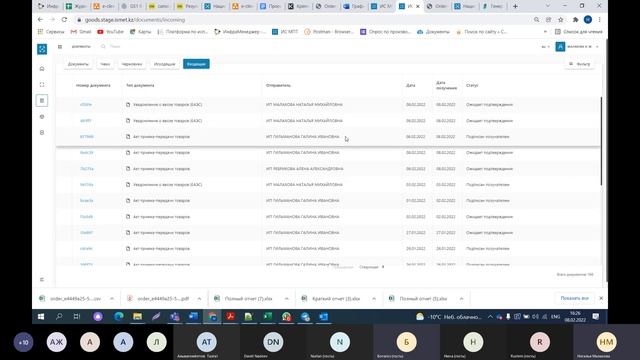Switch to the Исходящие tab
This screenshot has width=640, height=360.
(164, 64)
